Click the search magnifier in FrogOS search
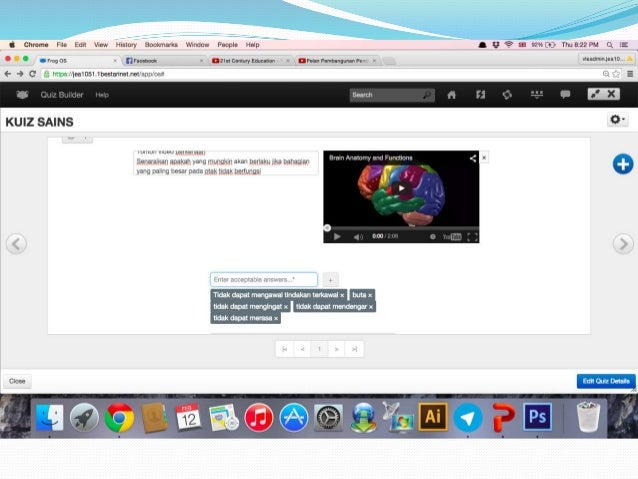The width and height of the screenshot is (638, 479). (x=426, y=95)
